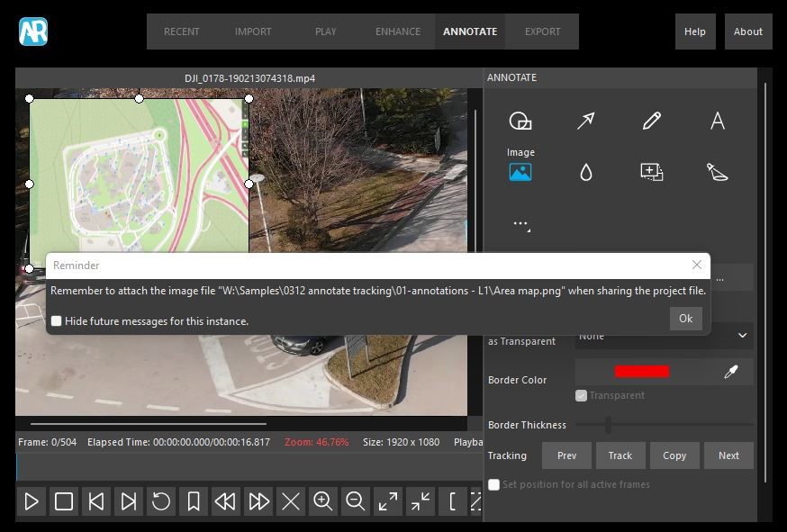Open the EXPORT tab
This screenshot has height=532, width=787.
[542, 32]
